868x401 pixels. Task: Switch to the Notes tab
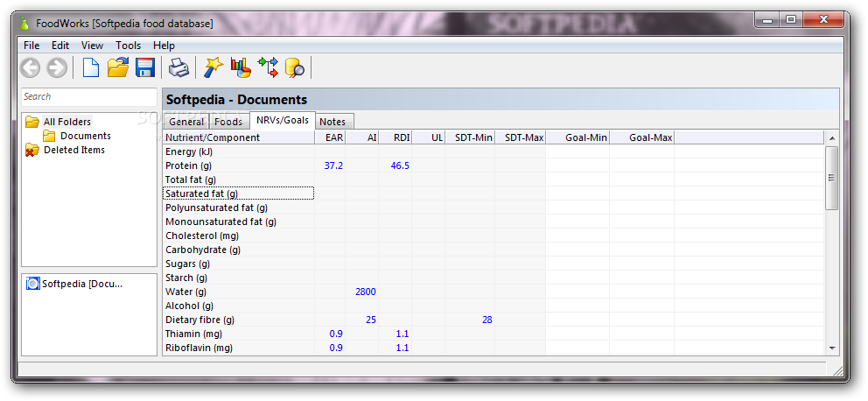(332, 122)
